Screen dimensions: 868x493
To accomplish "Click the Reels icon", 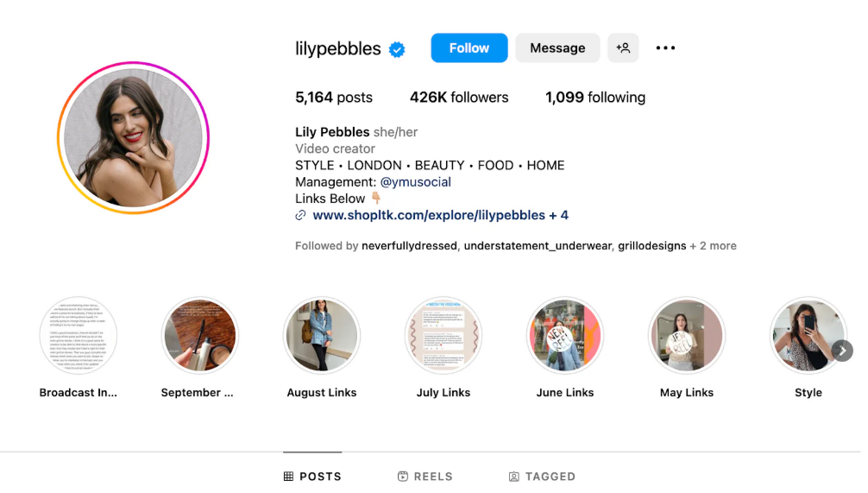I will (403, 477).
